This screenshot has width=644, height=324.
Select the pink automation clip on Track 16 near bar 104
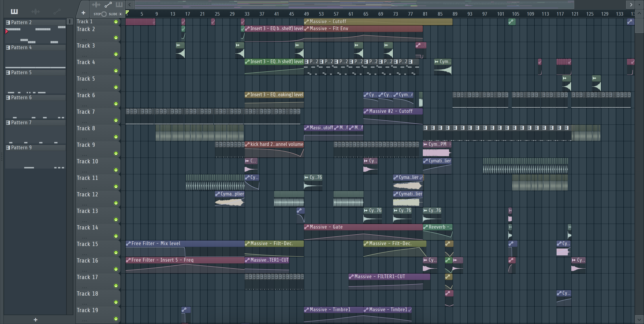512,260
